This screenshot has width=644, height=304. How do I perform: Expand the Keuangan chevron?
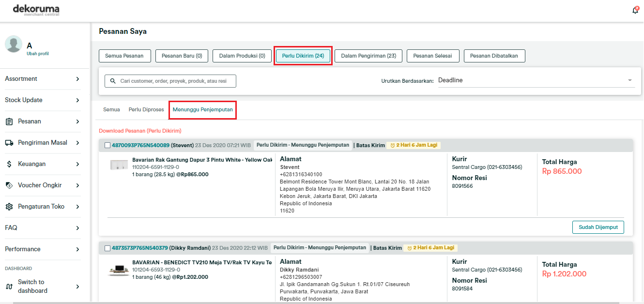[x=77, y=164]
